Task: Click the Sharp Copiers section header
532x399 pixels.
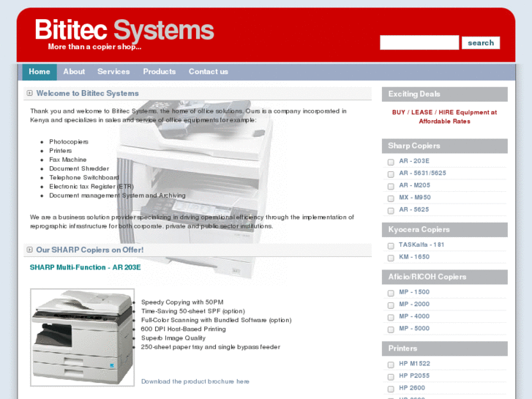Action: tap(445, 146)
